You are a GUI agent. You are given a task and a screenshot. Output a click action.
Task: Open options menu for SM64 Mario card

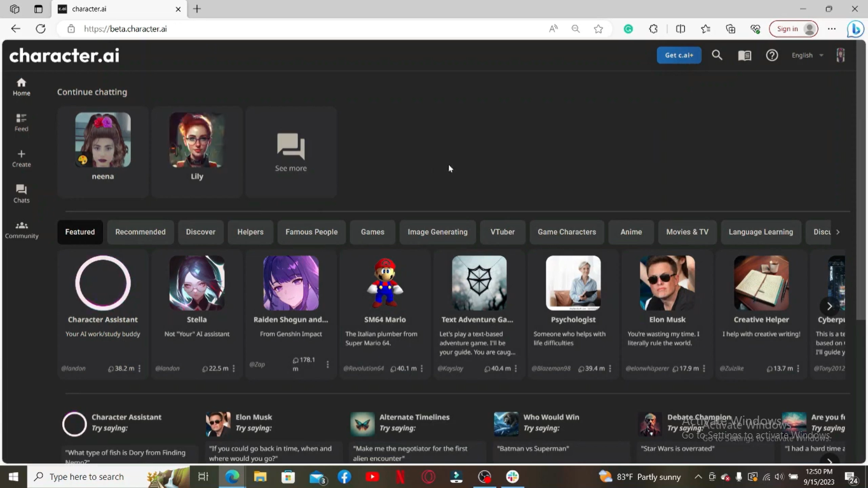421,369
